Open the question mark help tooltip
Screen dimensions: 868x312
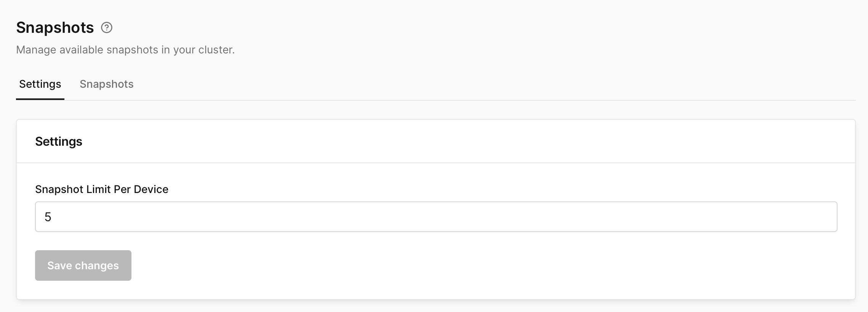pos(107,28)
